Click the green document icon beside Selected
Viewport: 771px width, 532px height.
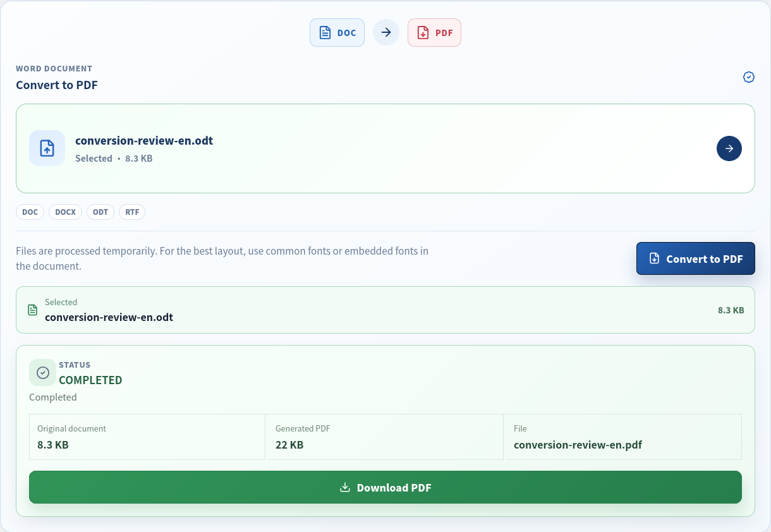[33, 310]
